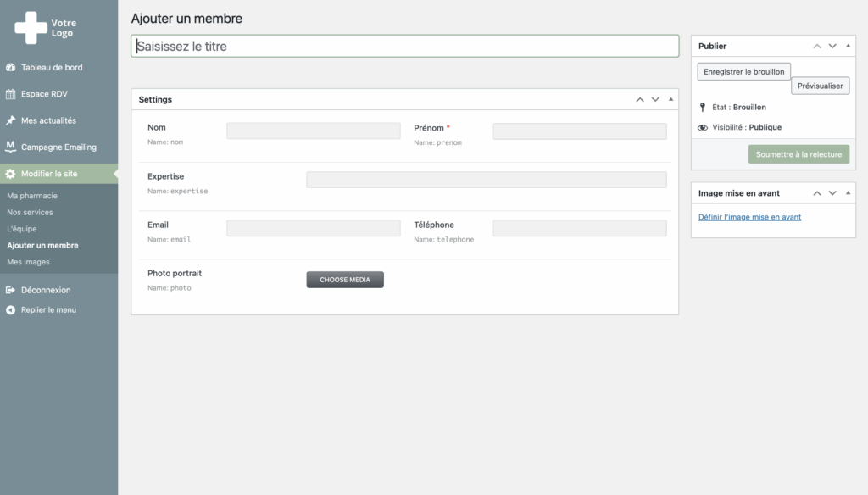Screen dimensions: 868x495
Task: Click the Votre Logo cross icon
Action: coord(31,28)
